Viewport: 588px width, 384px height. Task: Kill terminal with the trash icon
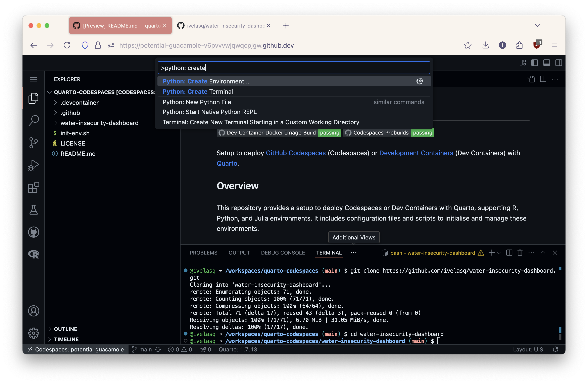click(520, 253)
